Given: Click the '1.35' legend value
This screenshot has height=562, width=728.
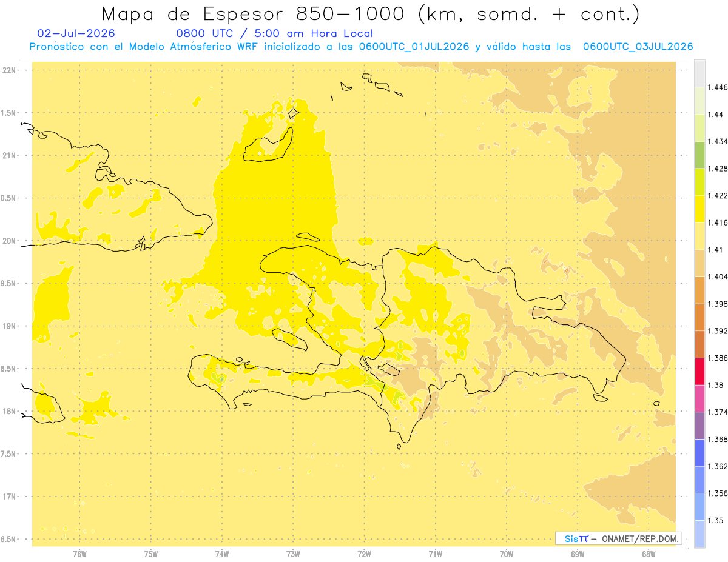Looking at the screenshot, I should 716,521.
